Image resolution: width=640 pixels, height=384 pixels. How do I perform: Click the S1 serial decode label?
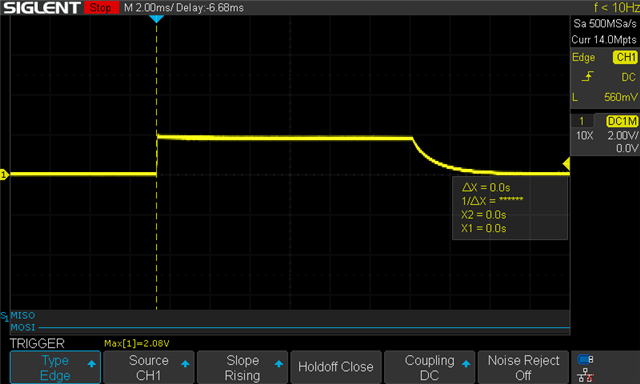[4, 316]
